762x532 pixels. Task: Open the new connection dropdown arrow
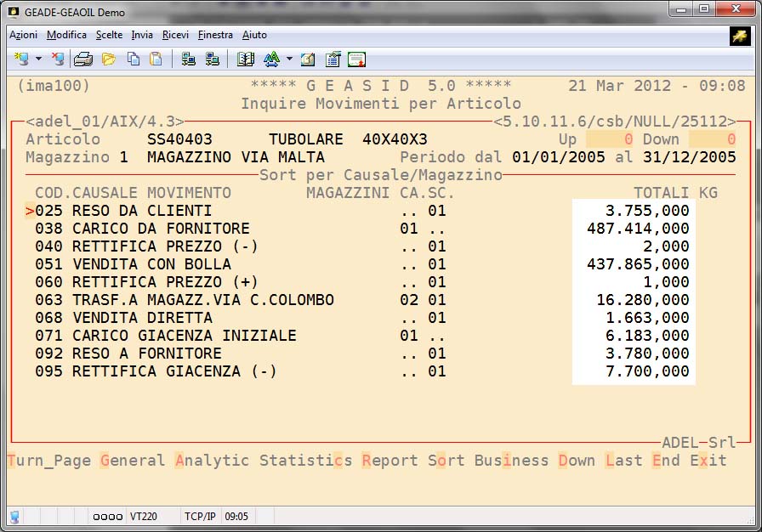pos(38,59)
